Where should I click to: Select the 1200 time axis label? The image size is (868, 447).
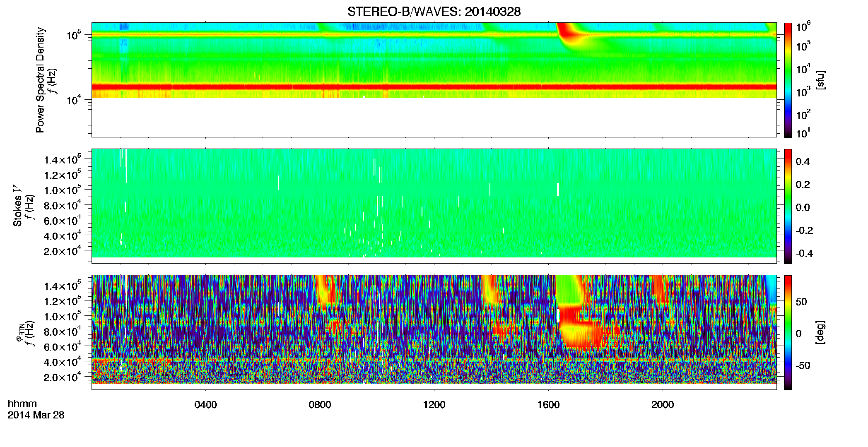[x=434, y=405]
